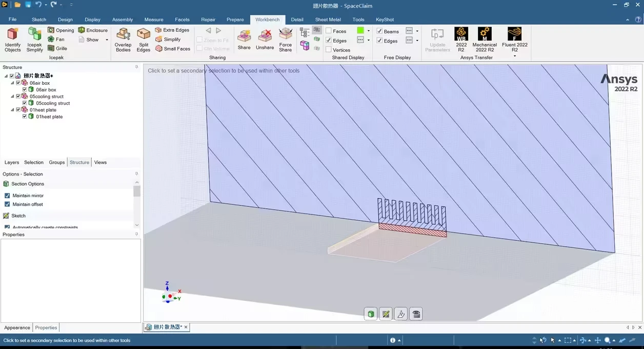Disable Maintain offset option
The height and width of the screenshot is (349, 644).
7,204
